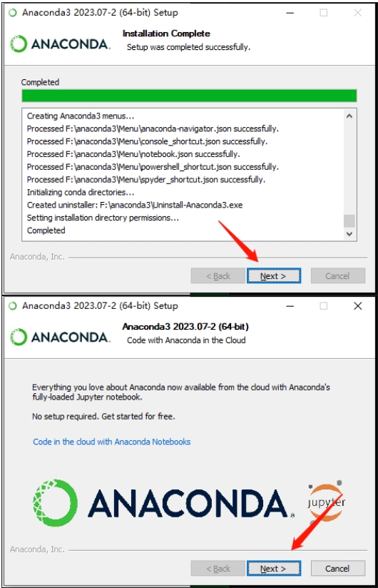
Task: Click Next on the Code with Anaconda in the Cloud page
Action: (273, 569)
